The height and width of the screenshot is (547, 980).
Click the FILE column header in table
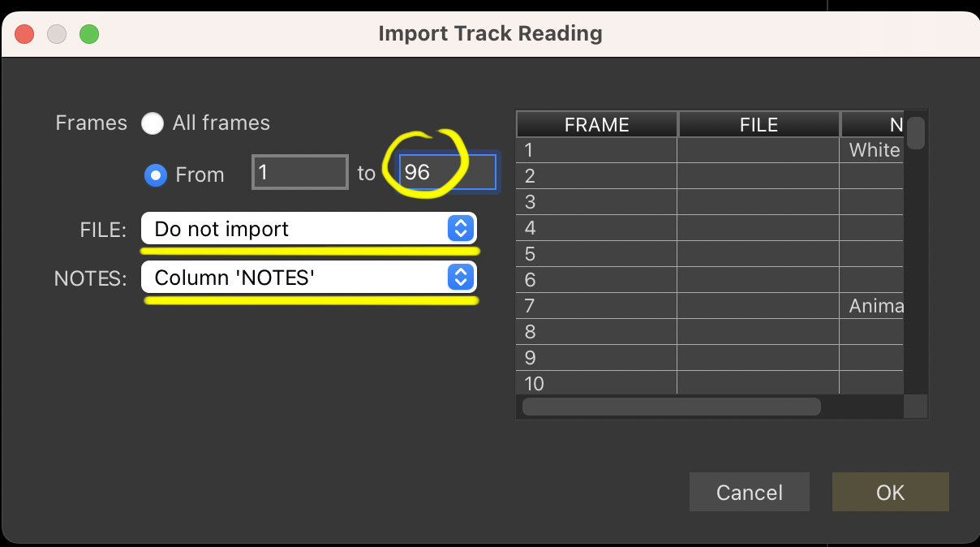click(759, 124)
